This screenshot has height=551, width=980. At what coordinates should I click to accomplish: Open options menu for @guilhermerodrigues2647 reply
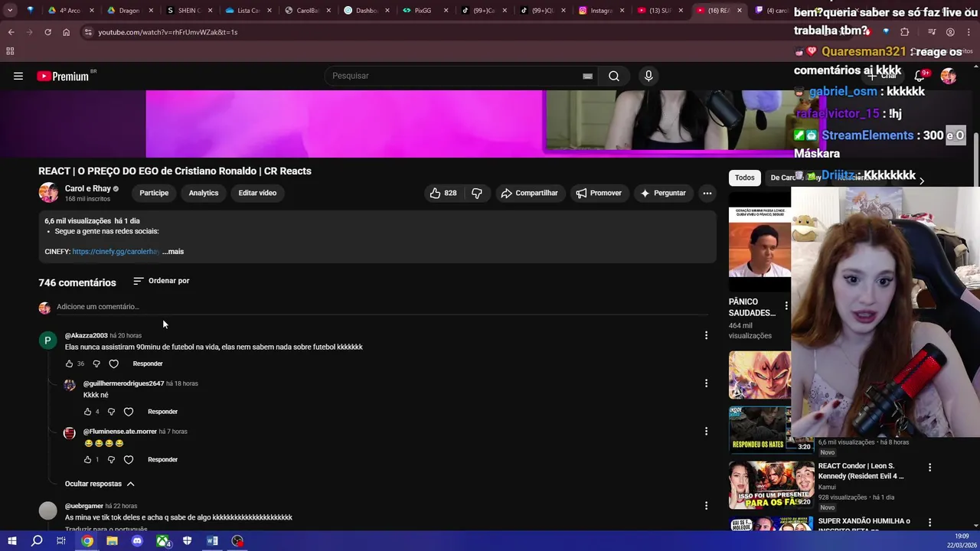point(706,383)
